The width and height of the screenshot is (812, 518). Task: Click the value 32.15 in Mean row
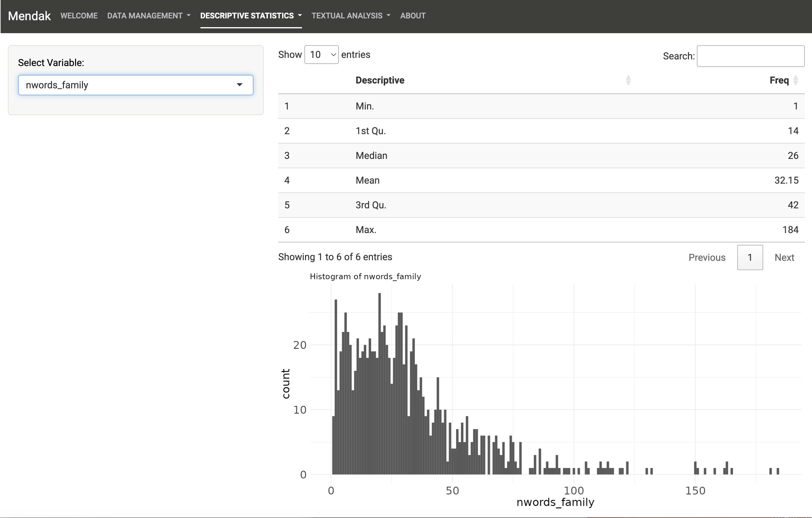786,180
